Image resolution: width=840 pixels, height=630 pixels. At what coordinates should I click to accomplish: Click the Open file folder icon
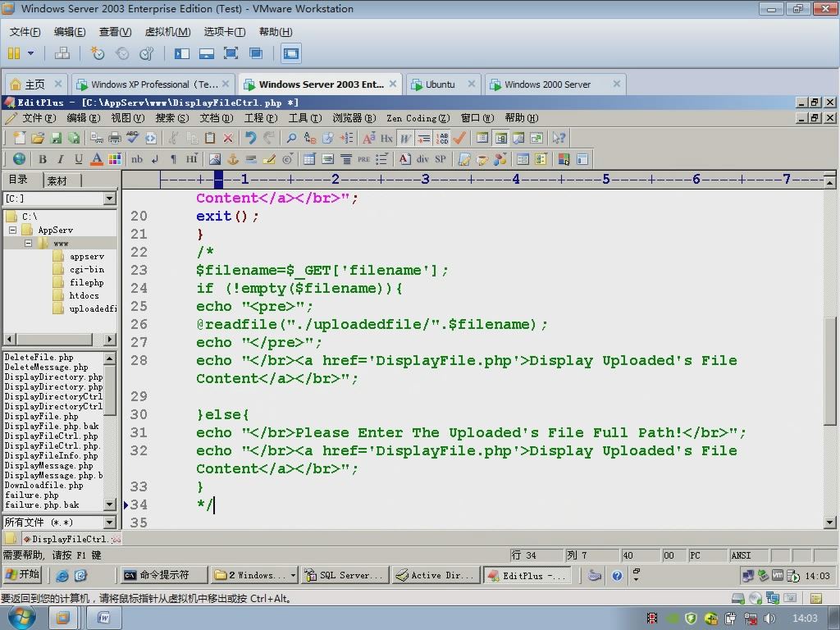coord(38,138)
